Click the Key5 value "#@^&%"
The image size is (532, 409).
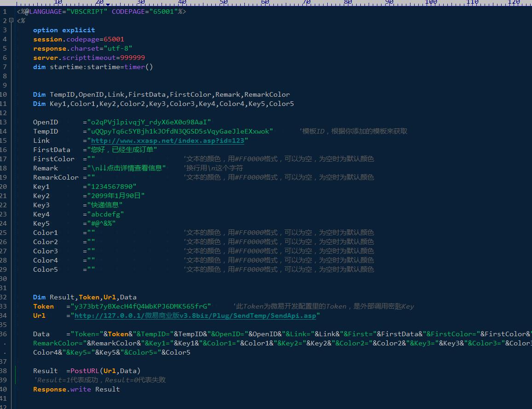(x=101, y=223)
